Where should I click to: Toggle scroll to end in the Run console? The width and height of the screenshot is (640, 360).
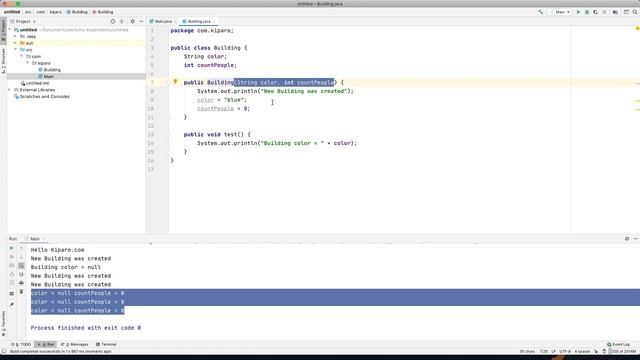(21, 274)
